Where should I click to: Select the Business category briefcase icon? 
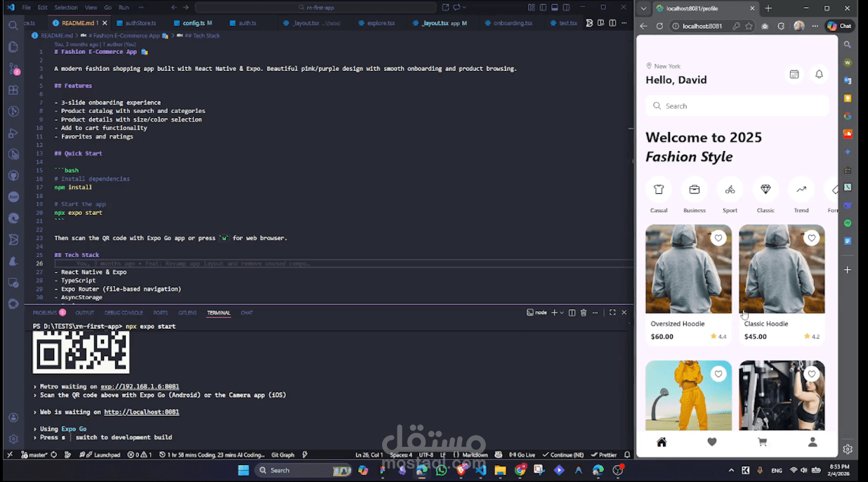coord(695,190)
